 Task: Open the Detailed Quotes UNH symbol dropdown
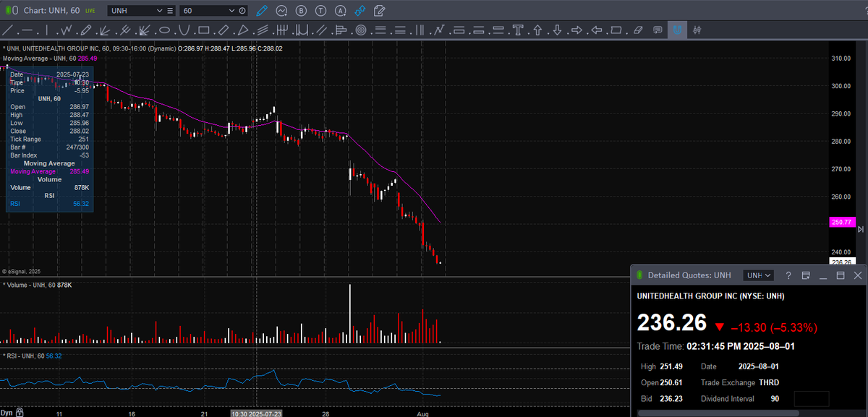click(759, 275)
